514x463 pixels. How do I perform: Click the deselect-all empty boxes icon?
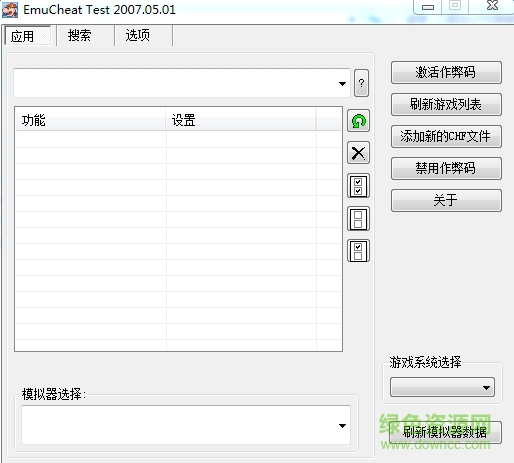[358, 219]
